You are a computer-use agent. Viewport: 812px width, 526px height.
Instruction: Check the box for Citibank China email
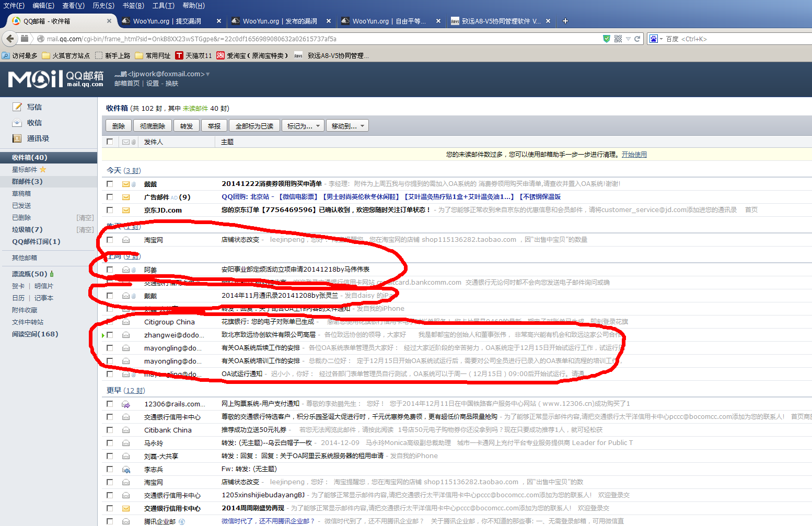[x=110, y=430]
